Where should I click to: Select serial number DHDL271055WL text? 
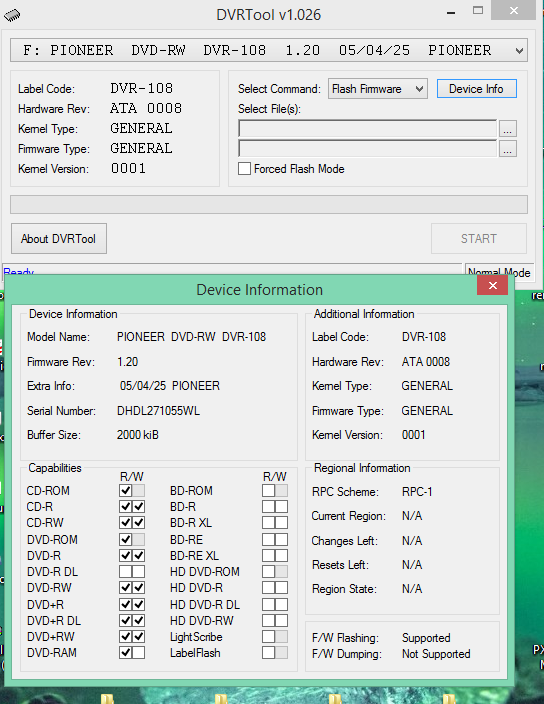(158, 410)
